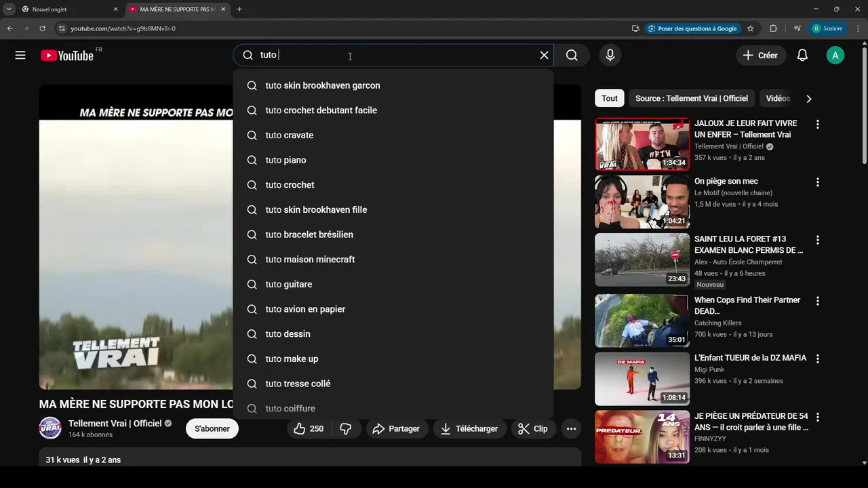Start voice search with the microphone icon
Image resolution: width=868 pixels, height=488 pixels.
pyautogui.click(x=610, y=56)
